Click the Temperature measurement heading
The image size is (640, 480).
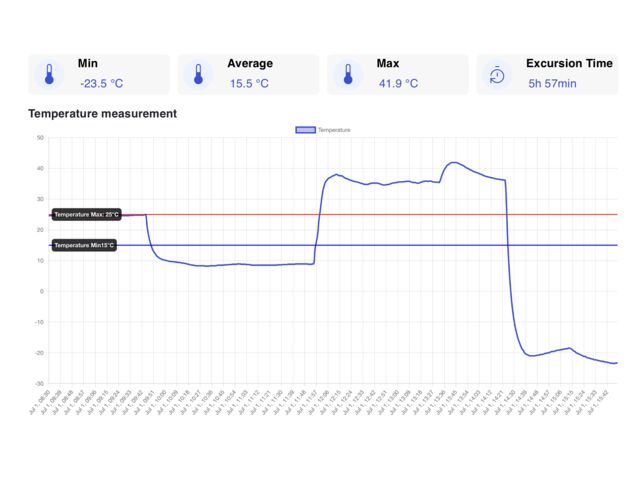coord(102,114)
